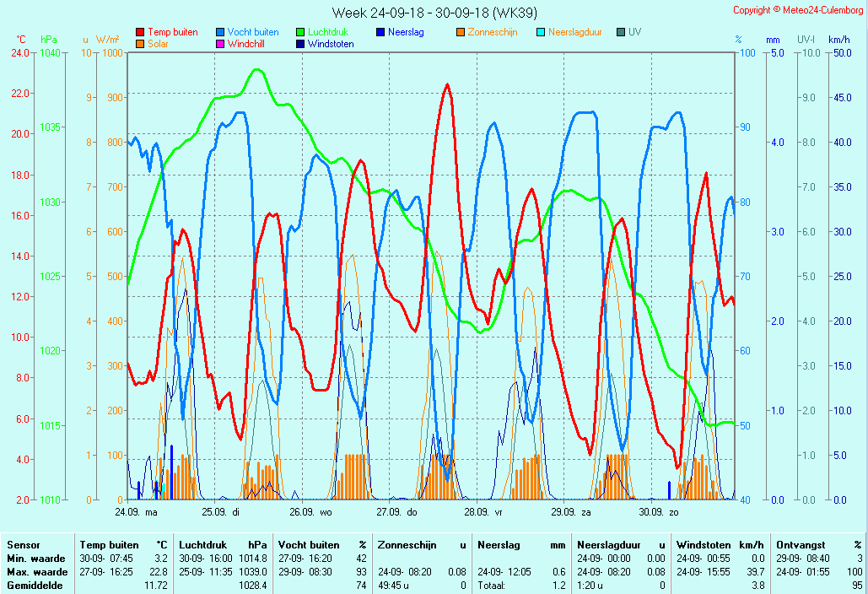Image resolution: width=868 pixels, height=594 pixels.
Task: Click the blue Neerslag legend swatch
Action: pyautogui.click(x=380, y=32)
